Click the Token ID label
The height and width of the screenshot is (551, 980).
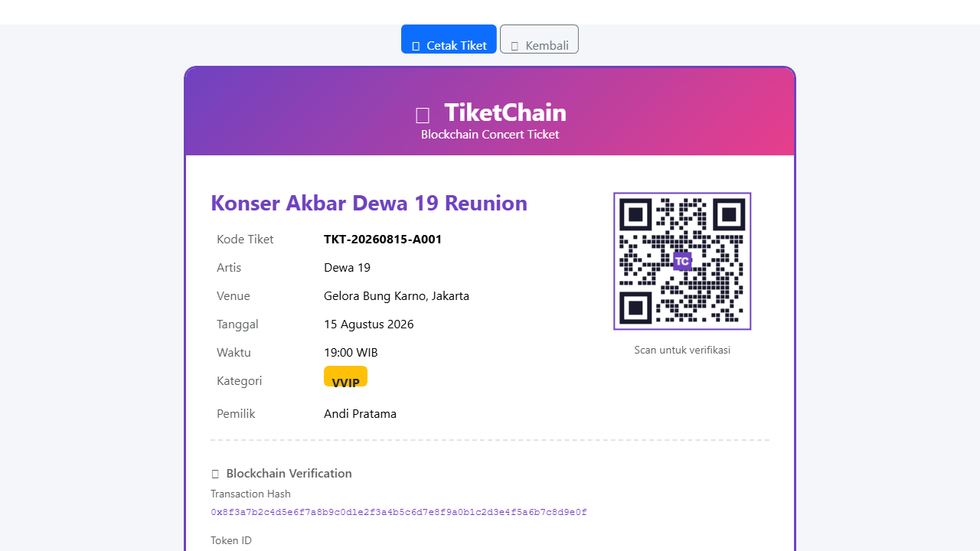pos(230,540)
